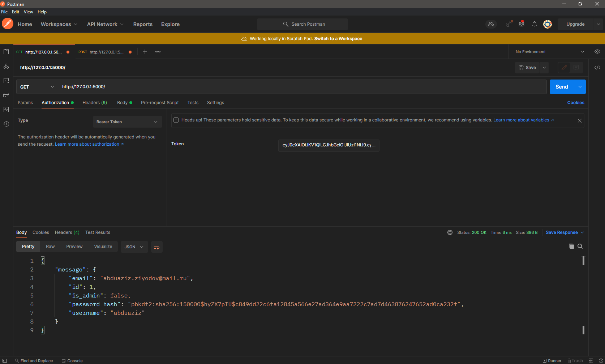Open the Help menu
Screen dimensions: 605x364
point(42,12)
